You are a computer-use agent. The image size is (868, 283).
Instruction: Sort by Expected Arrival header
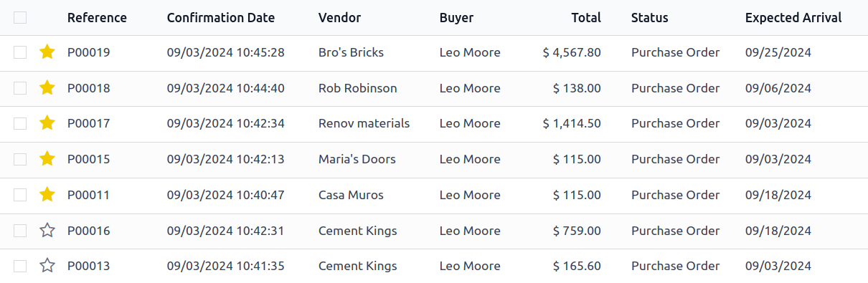point(793,18)
